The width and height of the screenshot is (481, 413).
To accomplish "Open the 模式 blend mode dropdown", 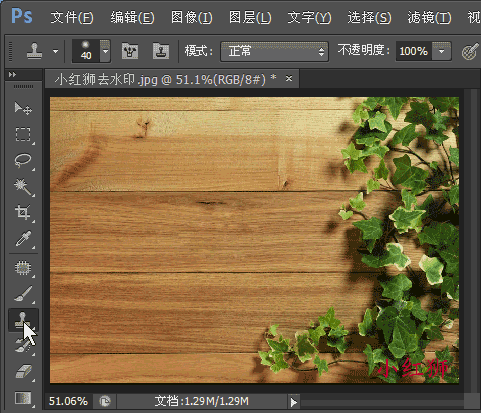I will click(274, 51).
